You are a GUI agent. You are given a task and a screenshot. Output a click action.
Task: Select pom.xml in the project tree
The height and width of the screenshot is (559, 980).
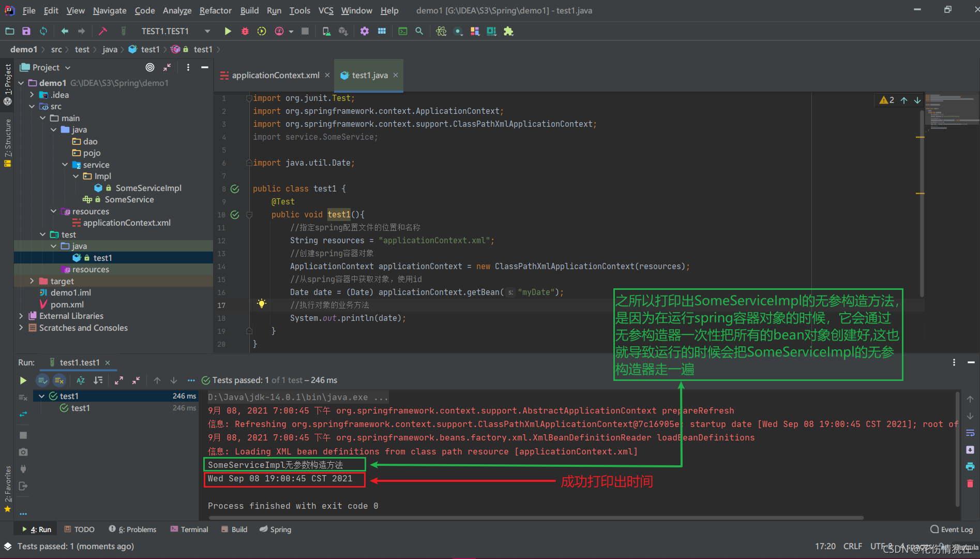click(x=67, y=304)
